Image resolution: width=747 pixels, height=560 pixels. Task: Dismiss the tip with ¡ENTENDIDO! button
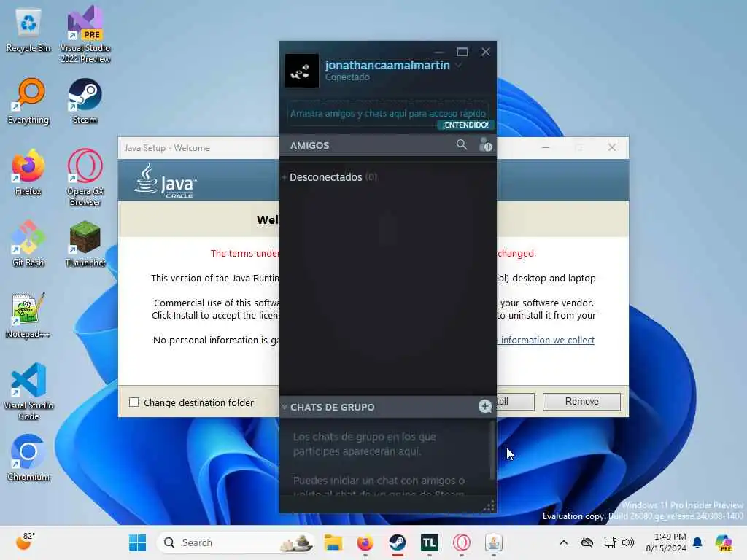pyautogui.click(x=465, y=125)
